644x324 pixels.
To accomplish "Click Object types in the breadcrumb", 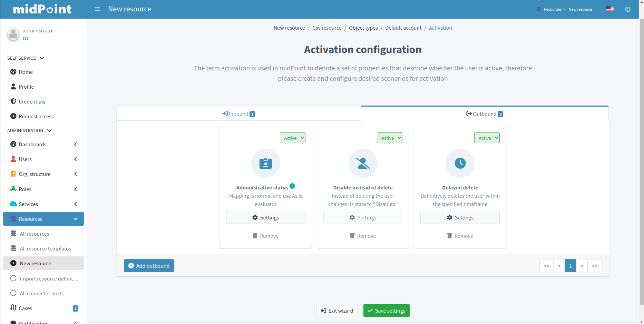I will (363, 28).
